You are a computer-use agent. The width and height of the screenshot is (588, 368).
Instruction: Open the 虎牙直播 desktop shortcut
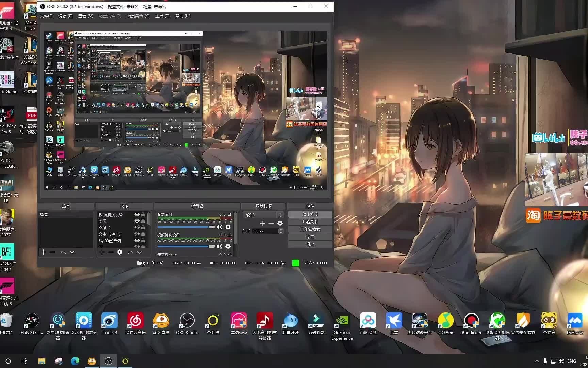click(161, 324)
